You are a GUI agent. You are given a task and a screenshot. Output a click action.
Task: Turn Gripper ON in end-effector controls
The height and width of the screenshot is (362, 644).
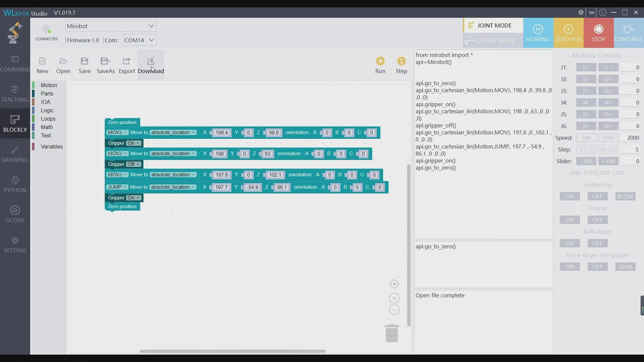coord(569,220)
